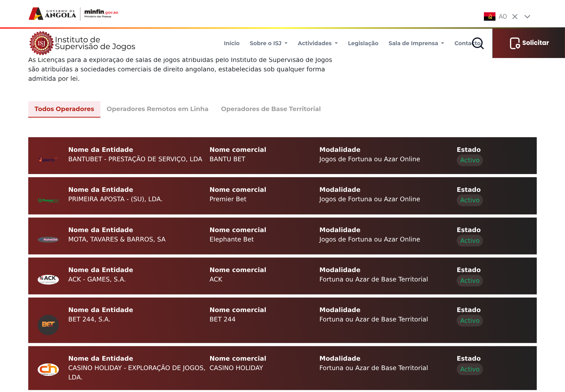Select the Todos Operadores tab
This screenshot has height=392, width=565.
pos(64,109)
